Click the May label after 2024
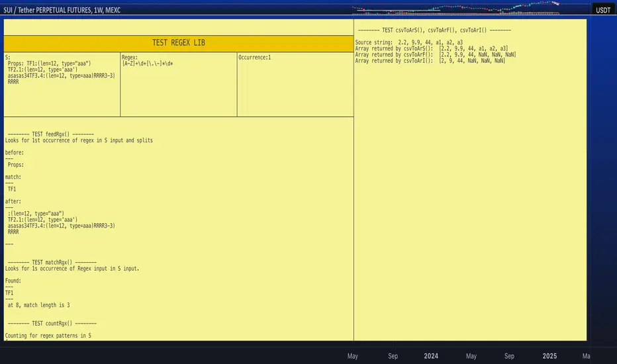 click(471, 356)
